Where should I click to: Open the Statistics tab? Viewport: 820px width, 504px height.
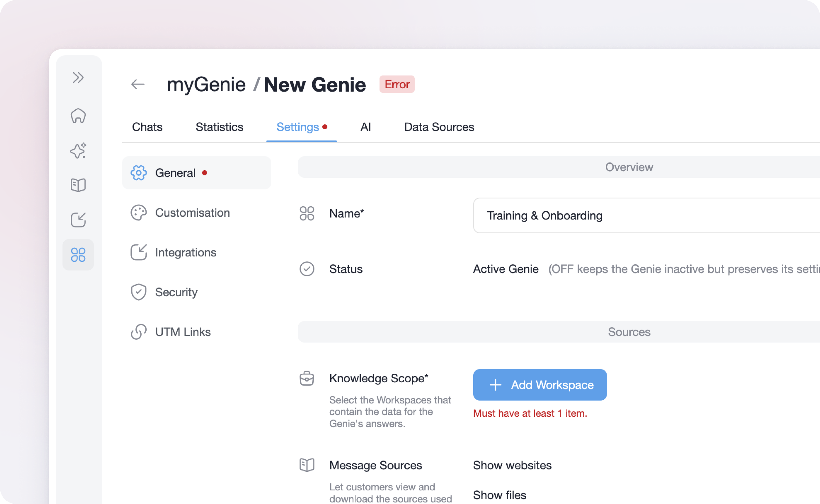tap(219, 127)
